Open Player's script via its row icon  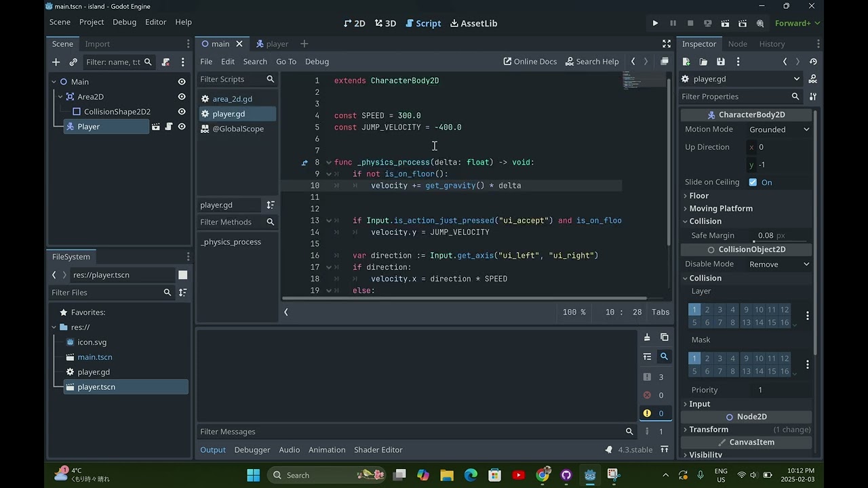point(169,127)
